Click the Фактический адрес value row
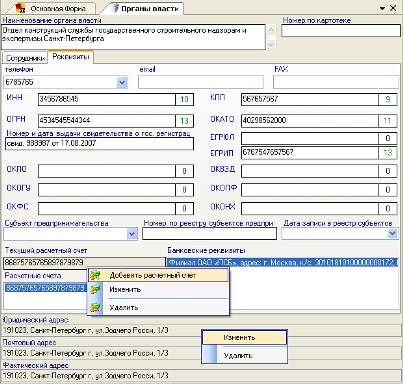Screen dimensions: 403x384 coord(201,376)
